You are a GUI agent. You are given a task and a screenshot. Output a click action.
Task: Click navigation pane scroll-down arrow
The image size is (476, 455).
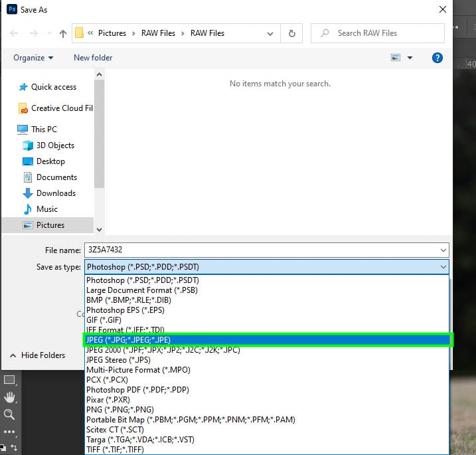point(100,230)
